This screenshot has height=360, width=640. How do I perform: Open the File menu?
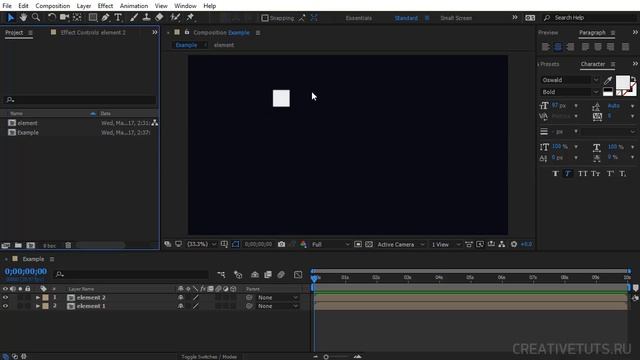(7, 6)
